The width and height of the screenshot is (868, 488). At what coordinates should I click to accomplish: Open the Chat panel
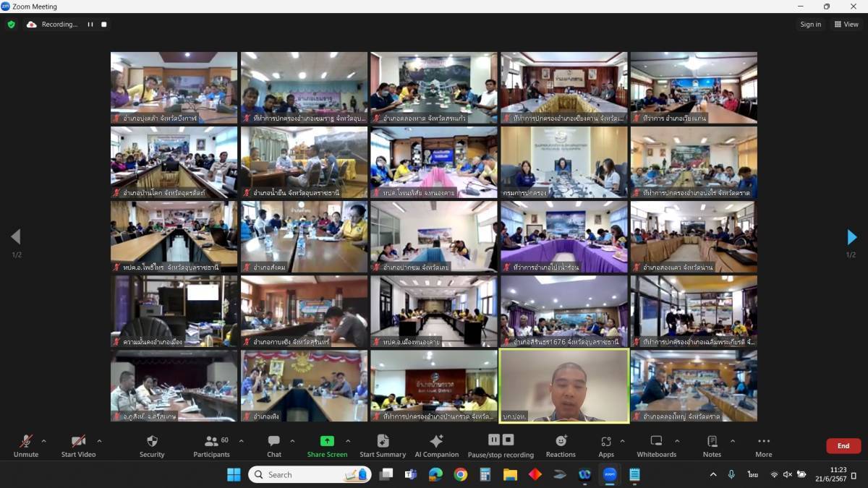tap(273, 445)
